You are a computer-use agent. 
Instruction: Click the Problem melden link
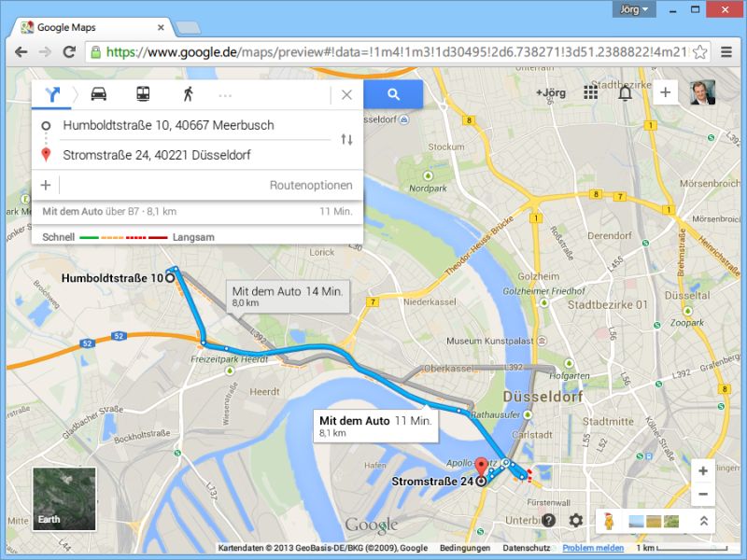[x=593, y=548]
